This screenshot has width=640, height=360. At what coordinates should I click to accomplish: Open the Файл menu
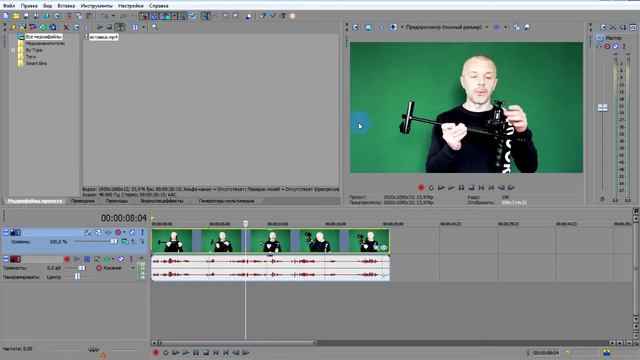point(9,6)
